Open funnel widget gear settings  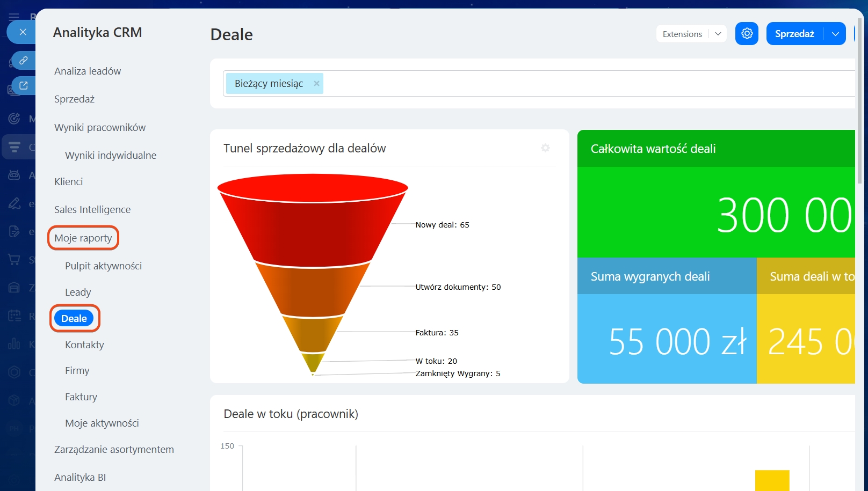545,148
